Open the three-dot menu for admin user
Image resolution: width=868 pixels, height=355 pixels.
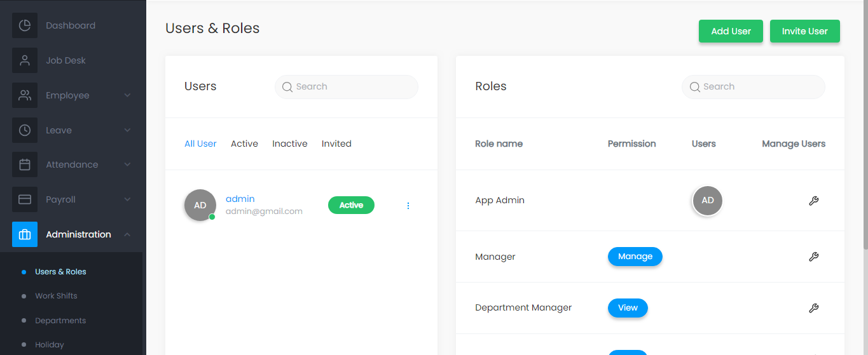click(408, 206)
